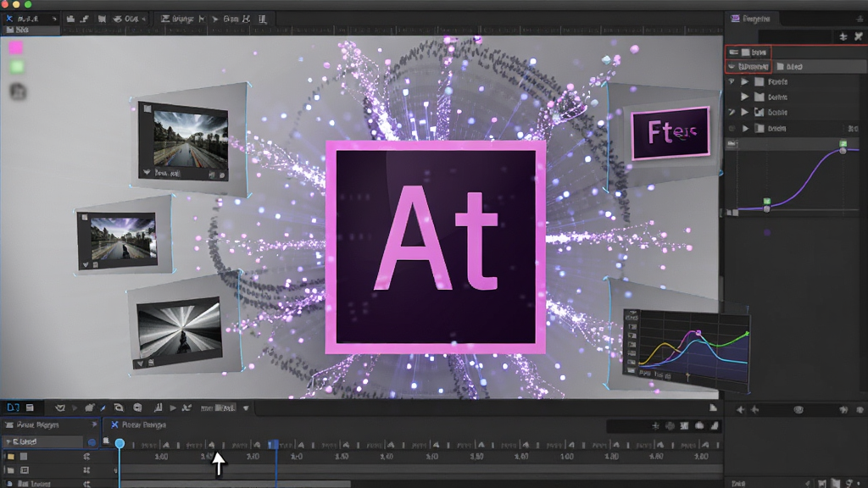Click the blue brackets icon in bottom toolbar
Image resolution: width=868 pixels, height=488 pixels.
point(13,408)
